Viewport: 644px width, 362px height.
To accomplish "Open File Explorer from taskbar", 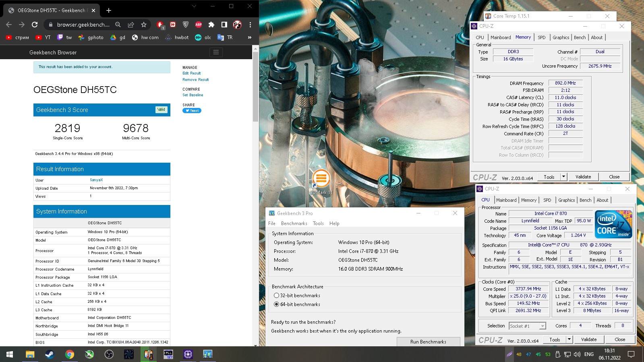I will pos(30,354).
